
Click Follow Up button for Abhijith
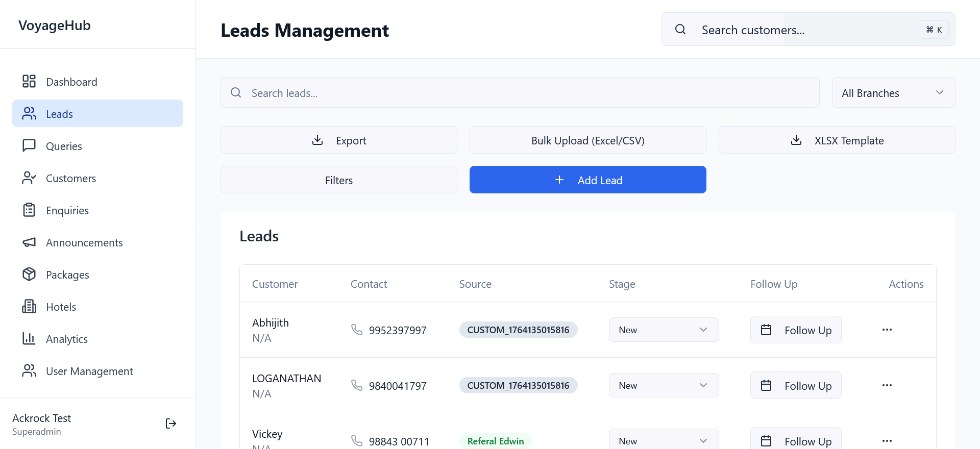(x=796, y=330)
